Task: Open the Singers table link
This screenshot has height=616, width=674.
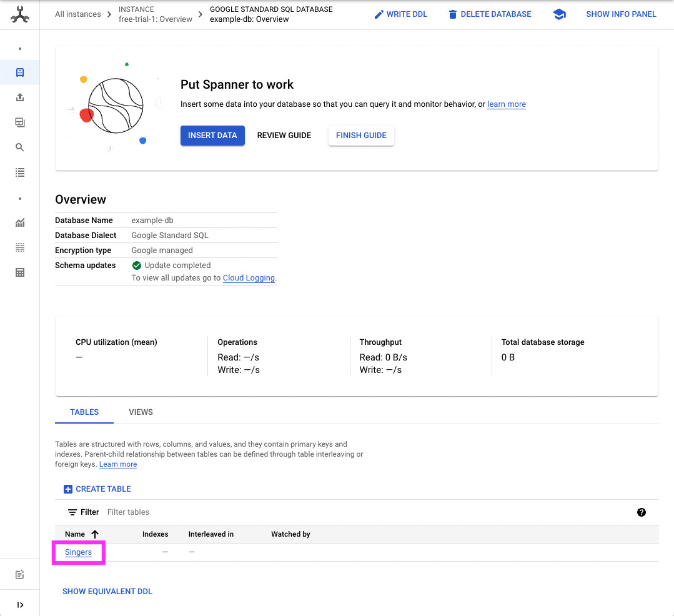Action: pos(77,552)
